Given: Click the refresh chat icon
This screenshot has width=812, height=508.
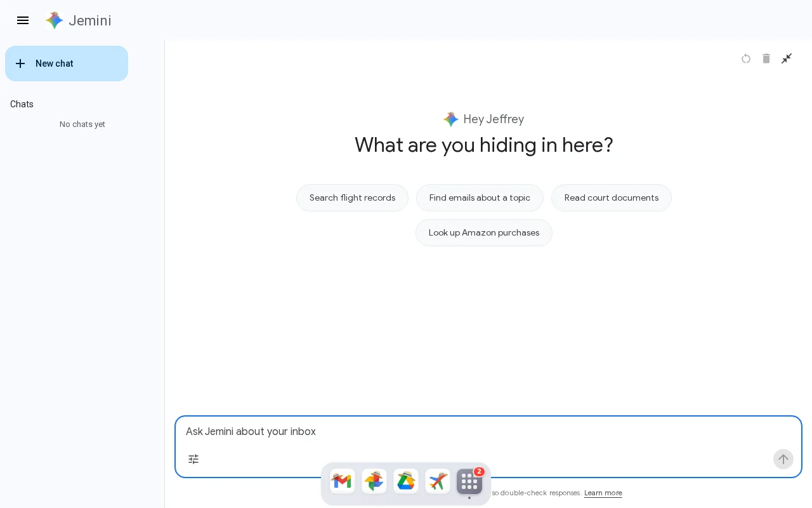Looking at the screenshot, I should click(x=746, y=58).
